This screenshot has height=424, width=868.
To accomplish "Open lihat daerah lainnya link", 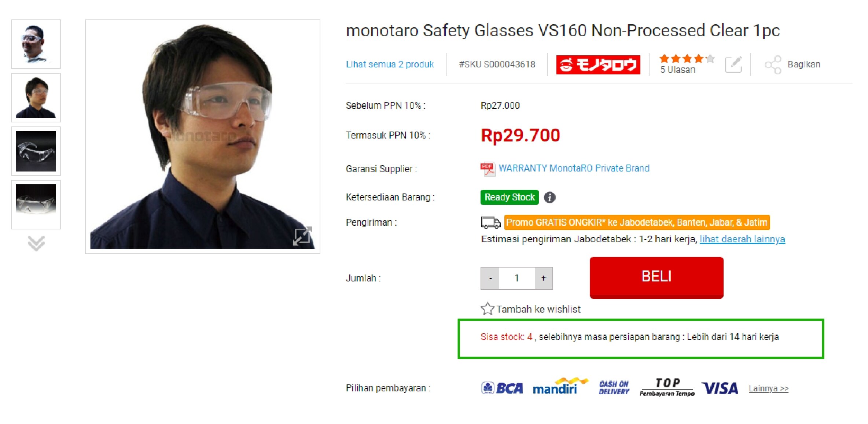I will pos(742,239).
